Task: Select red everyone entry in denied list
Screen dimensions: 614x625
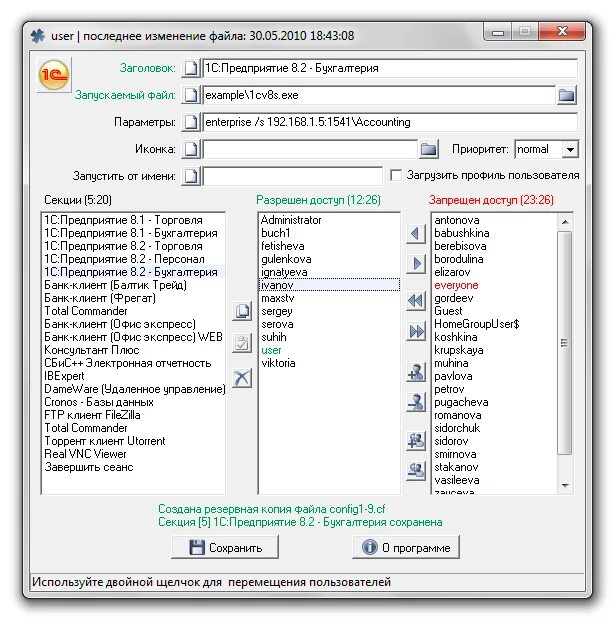Action: pos(495,285)
